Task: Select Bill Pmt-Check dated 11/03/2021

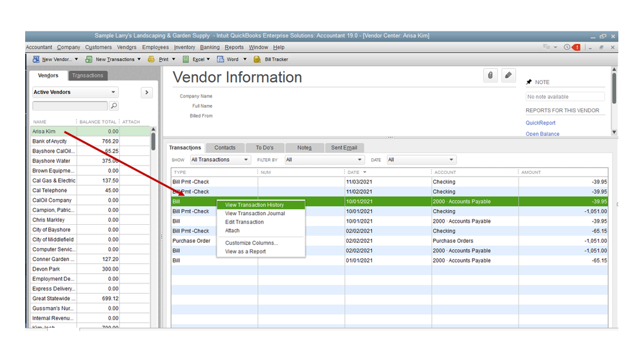Action: (x=389, y=182)
